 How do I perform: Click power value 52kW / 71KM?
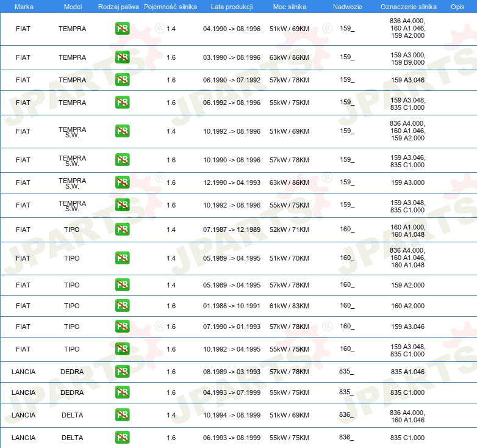289,229
